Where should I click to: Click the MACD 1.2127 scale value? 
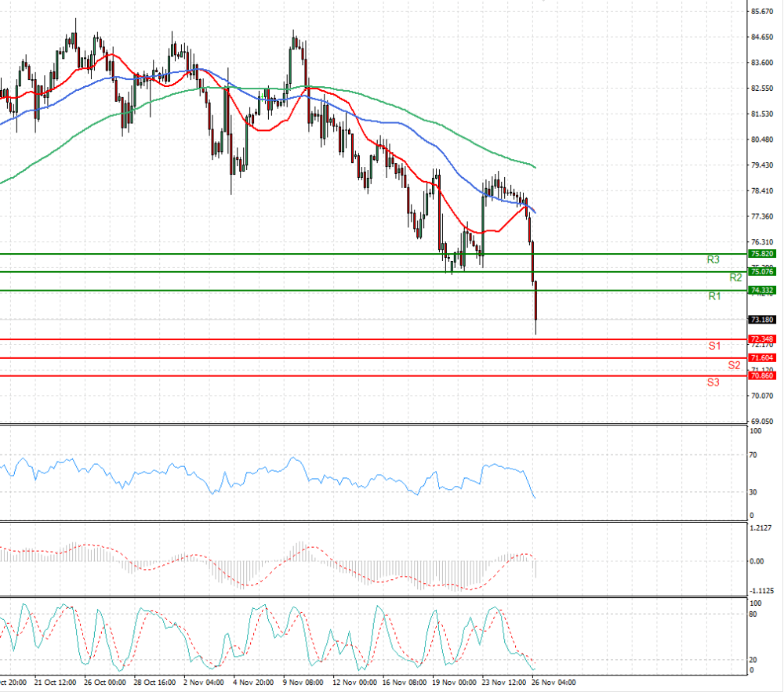pos(761,527)
